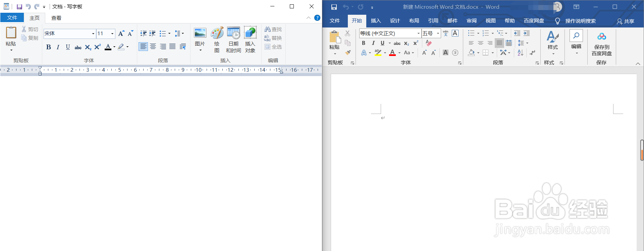The image size is (644, 251).
Task: Click WordPad font color A swatch
Action: point(108,47)
